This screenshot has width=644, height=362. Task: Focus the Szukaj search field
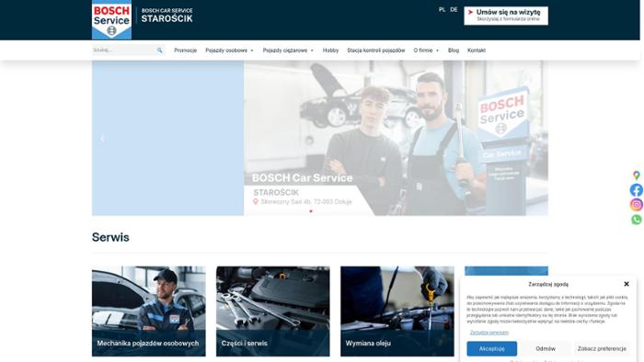tap(123, 50)
